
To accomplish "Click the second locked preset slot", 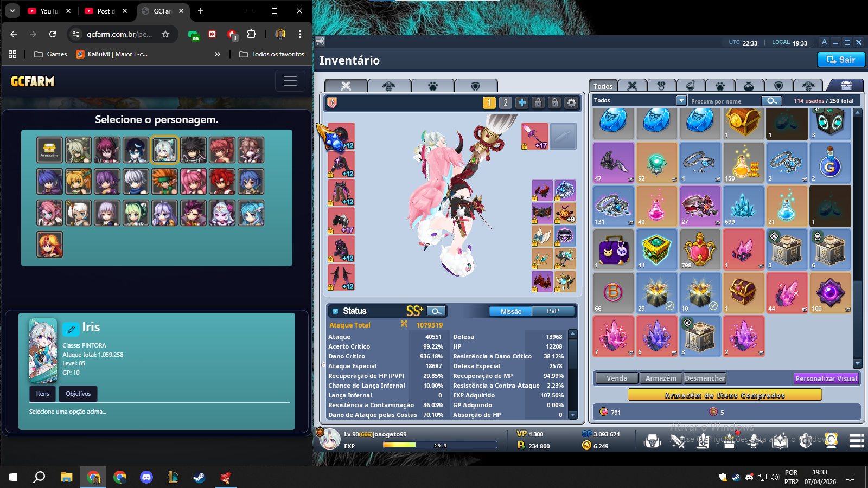I will point(554,102).
